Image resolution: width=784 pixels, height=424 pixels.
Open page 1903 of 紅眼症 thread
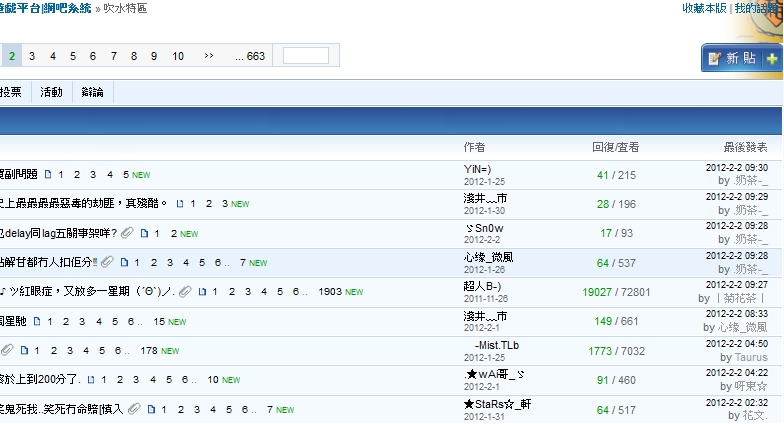(330, 292)
